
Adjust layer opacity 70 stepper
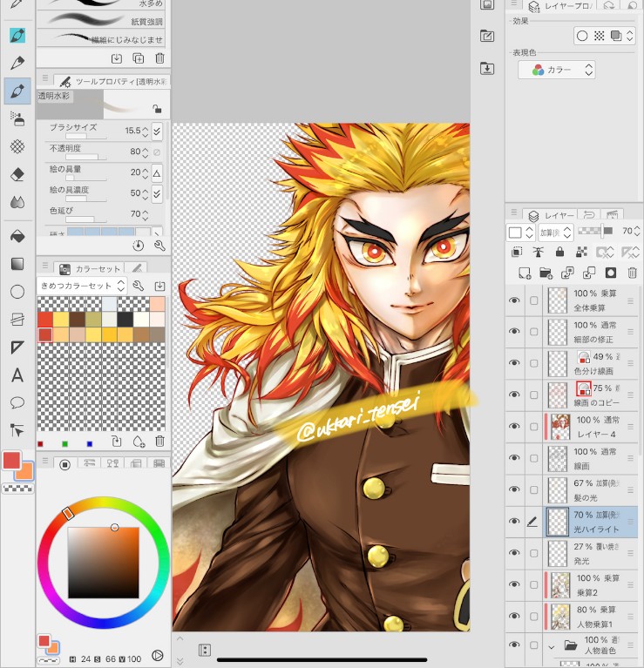(637, 232)
